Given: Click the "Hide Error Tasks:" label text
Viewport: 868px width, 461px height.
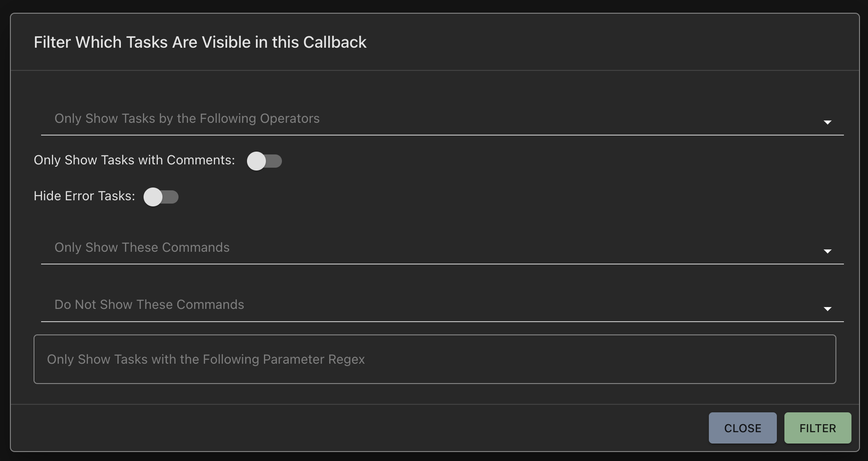Looking at the screenshot, I should click(x=84, y=196).
